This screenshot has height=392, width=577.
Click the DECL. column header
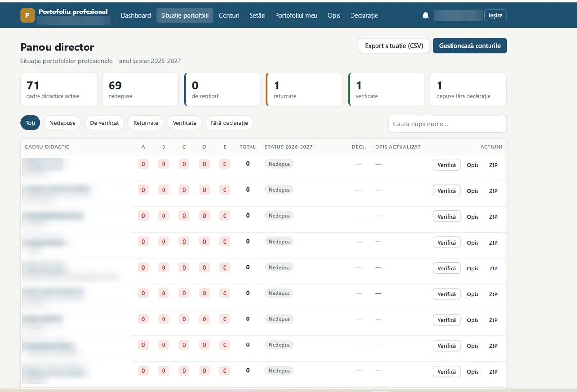coord(359,147)
